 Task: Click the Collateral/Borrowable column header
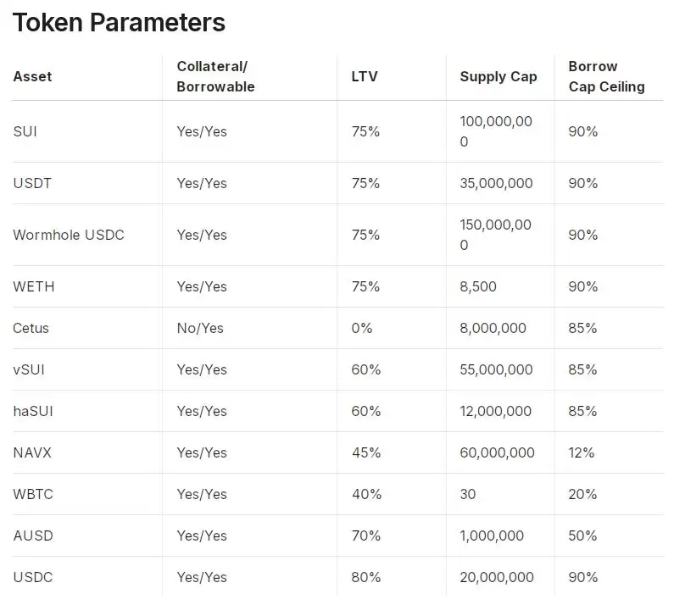215,76
